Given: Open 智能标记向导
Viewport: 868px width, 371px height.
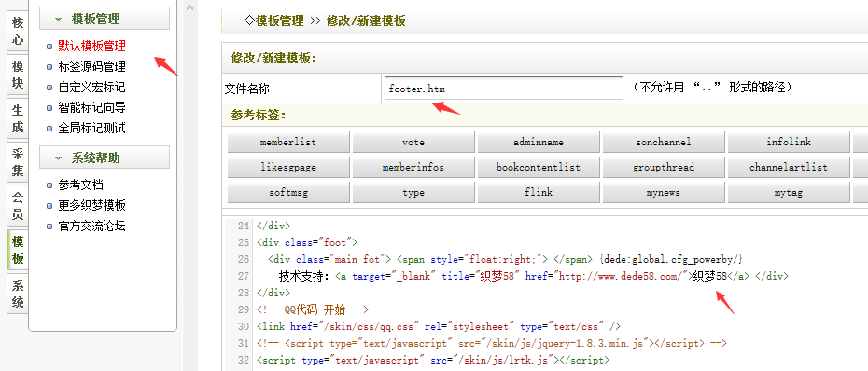Looking at the screenshot, I should (x=91, y=107).
